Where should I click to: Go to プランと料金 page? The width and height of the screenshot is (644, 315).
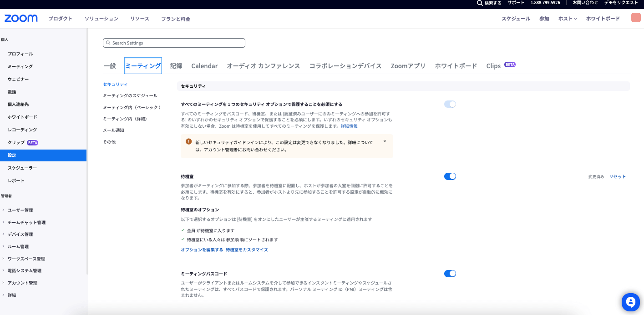(176, 19)
